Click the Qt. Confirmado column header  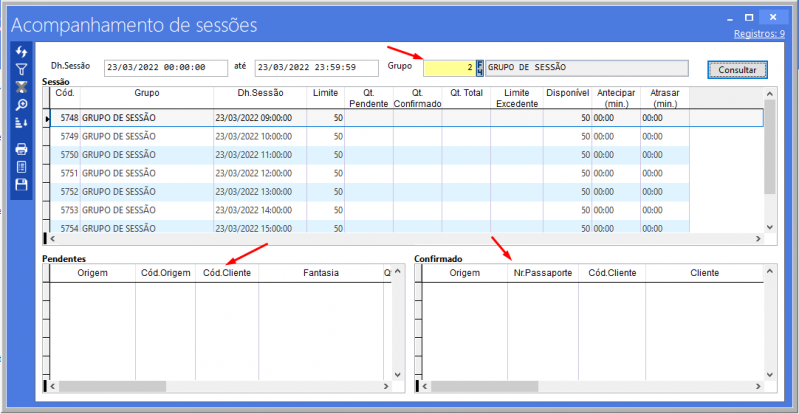[x=417, y=97]
